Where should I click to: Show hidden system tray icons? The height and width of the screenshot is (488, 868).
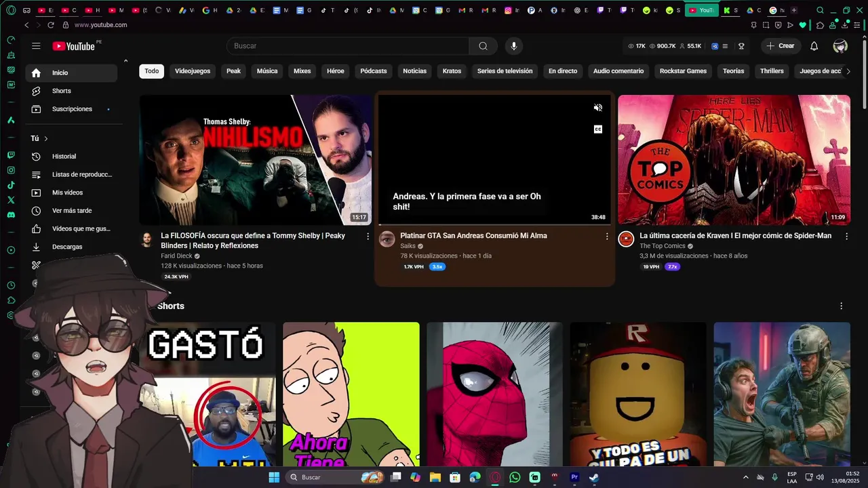[746, 477]
